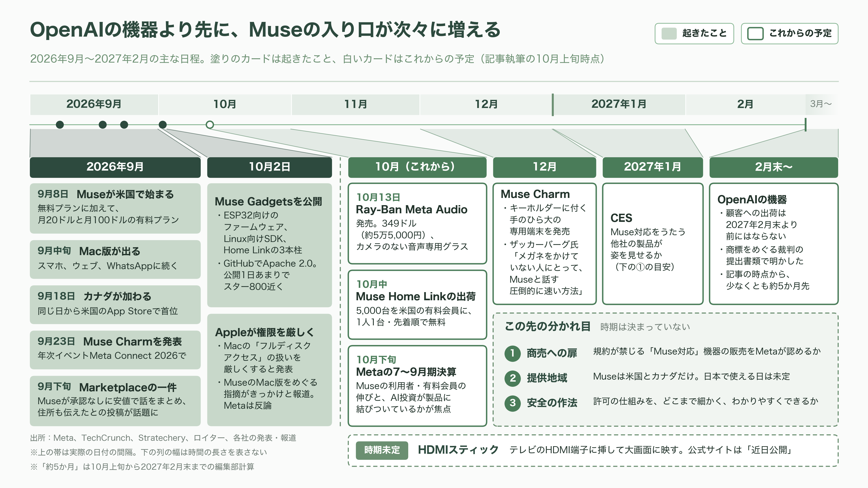This screenshot has height=488, width=868.
Task: Click the 'Muse Charm' December card title
Action: (535, 194)
